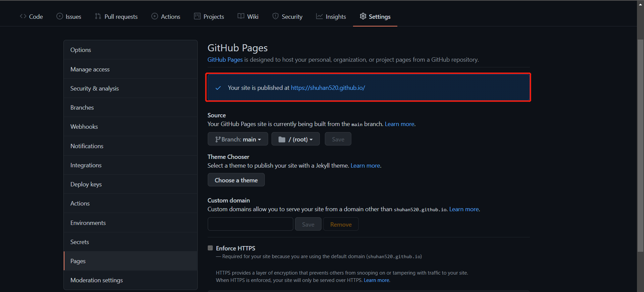Open the Wiki tab
The image size is (644, 292).
pos(248,16)
